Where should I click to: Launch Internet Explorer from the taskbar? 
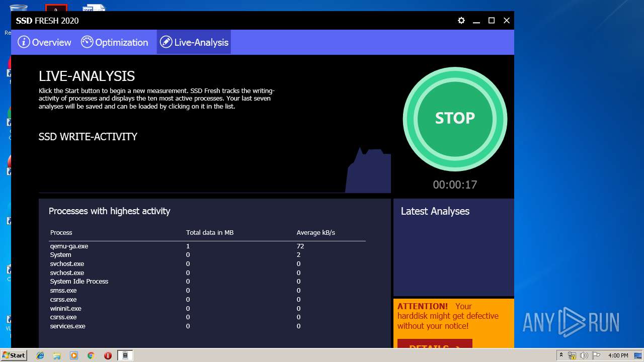point(40,355)
